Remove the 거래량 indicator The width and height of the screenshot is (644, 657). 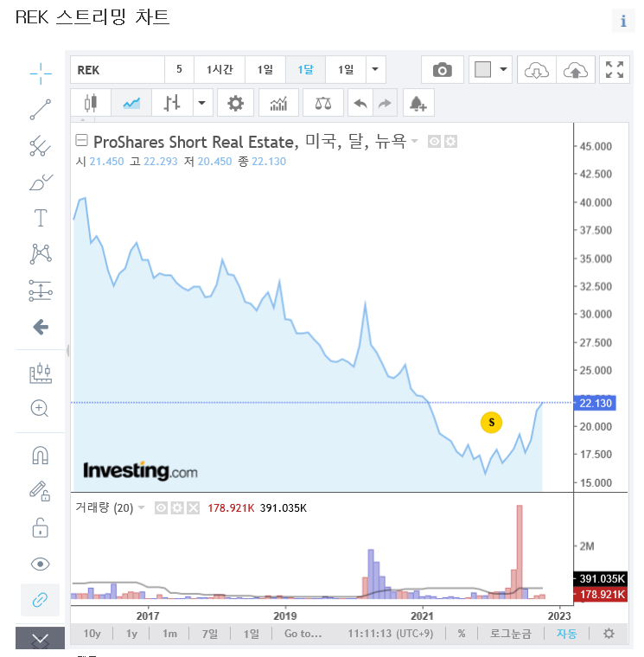click(x=193, y=508)
